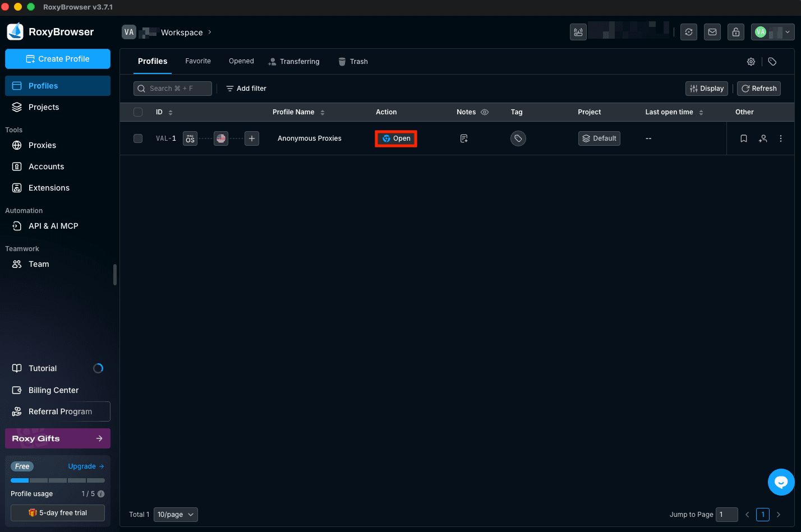The width and height of the screenshot is (801, 532).
Task: Open the tag icon beside profile settings
Action: pyautogui.click(x=772, y=62)
